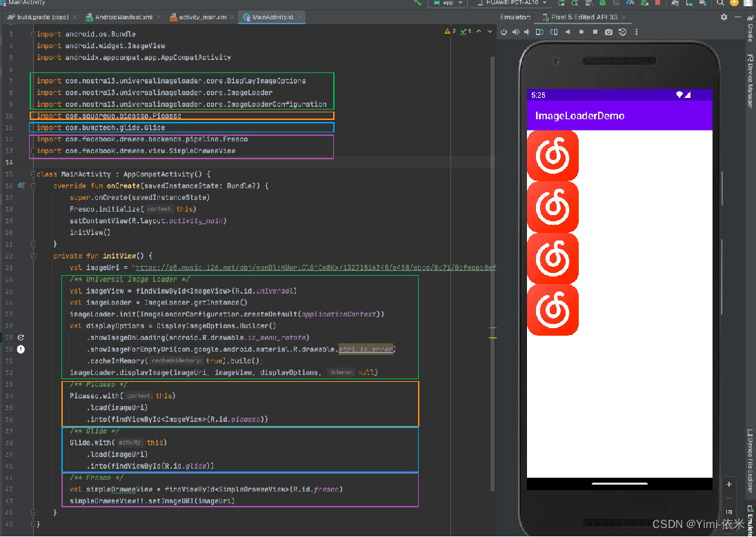This screenshot has height=537, width=756.
Task: Collapse the initView function fold marker
Action: 33,256
